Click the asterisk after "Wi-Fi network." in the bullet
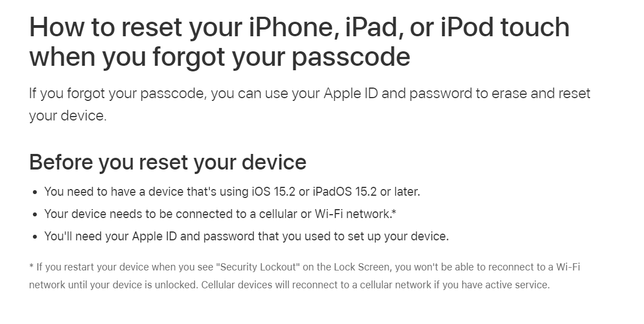 pyautogui.click(x=394, y=213)
